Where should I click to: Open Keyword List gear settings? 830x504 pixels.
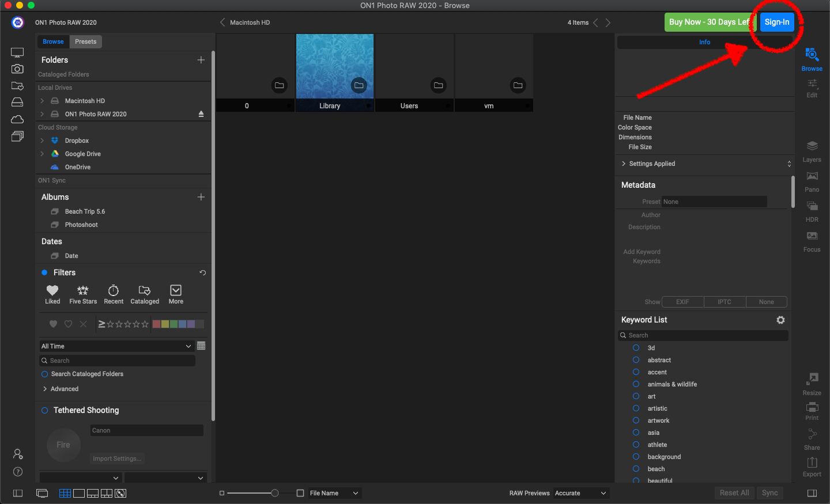click(780, 320)
